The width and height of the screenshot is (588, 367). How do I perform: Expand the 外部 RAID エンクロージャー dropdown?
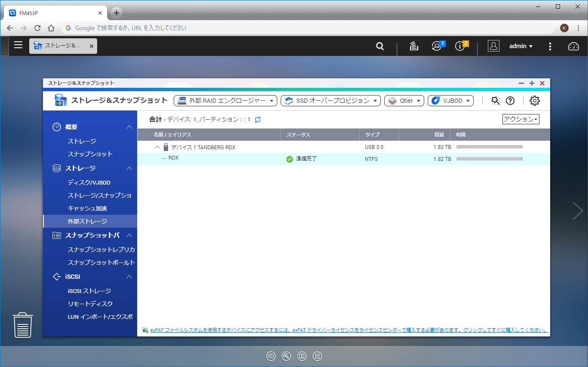[x=226, y=101]
